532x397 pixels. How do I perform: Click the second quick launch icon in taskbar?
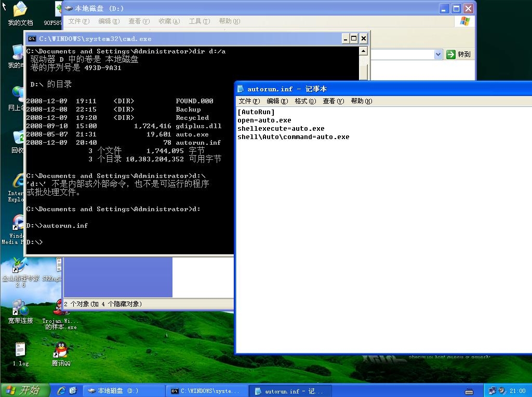73,391
